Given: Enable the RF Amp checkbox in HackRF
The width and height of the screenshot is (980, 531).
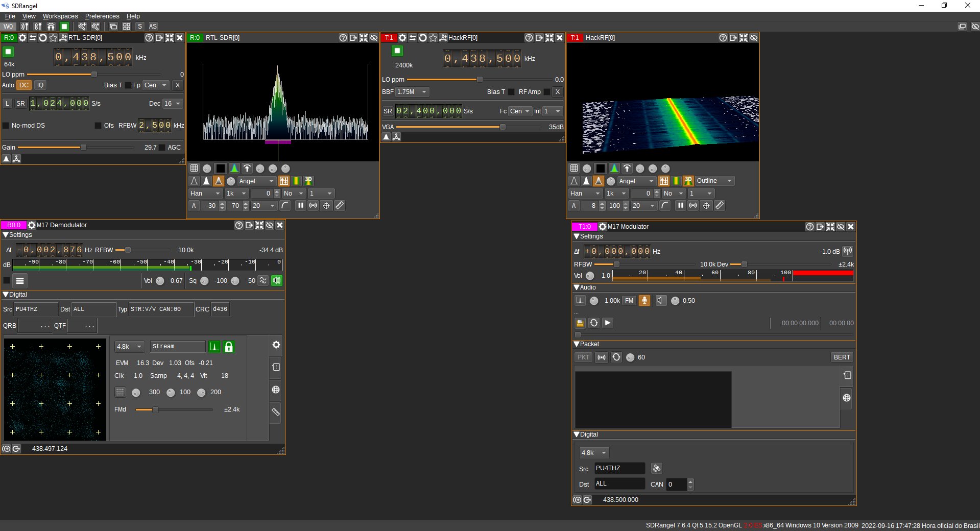Looking at the screenshot, I should 547,92.
